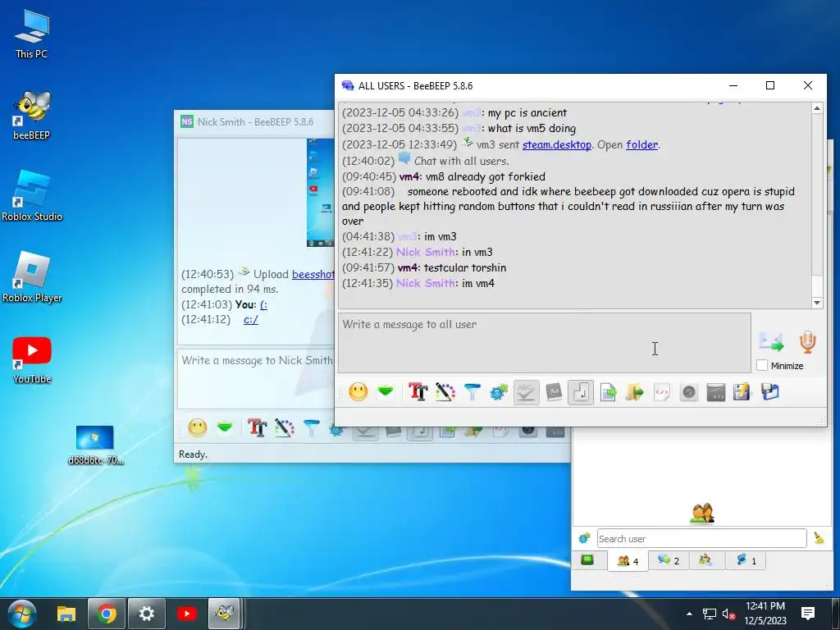Click green down-arrow icon in ALL USERS toolbar
840x630 pixels.
click(386, 392)
